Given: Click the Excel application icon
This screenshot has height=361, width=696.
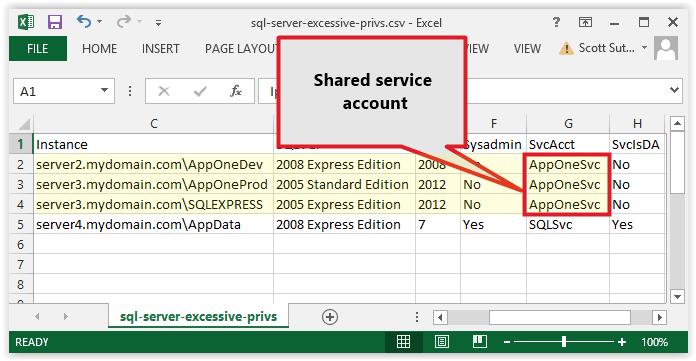Looking at the screenshot, I should [26, 22].
